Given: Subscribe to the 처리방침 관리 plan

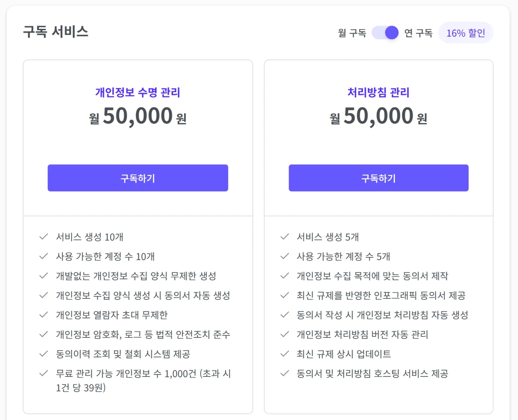Looking at the screenshot, I should tap(378, 178).
